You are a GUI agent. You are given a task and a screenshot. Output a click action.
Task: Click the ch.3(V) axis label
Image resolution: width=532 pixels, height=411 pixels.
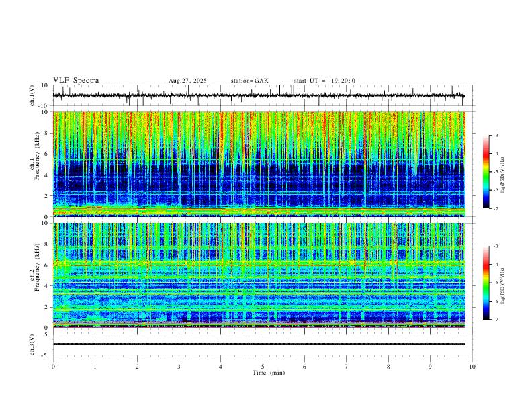[x=32, y=345]
